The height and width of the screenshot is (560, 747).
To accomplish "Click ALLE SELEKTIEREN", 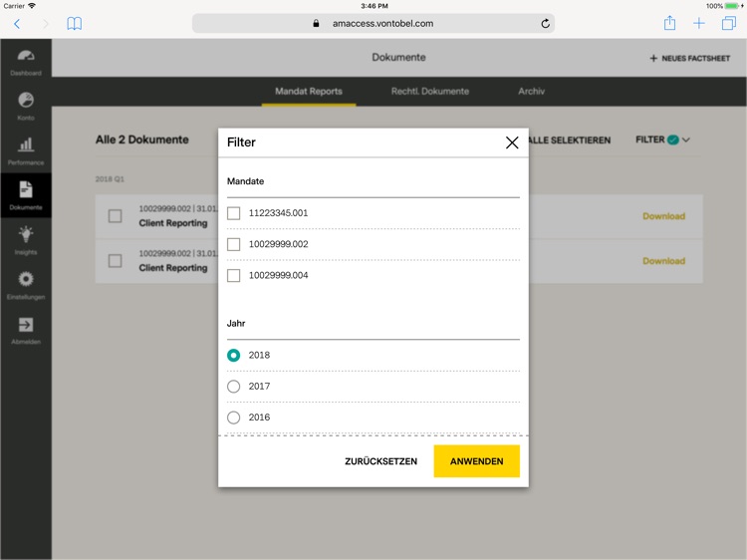I will (570, 140).
